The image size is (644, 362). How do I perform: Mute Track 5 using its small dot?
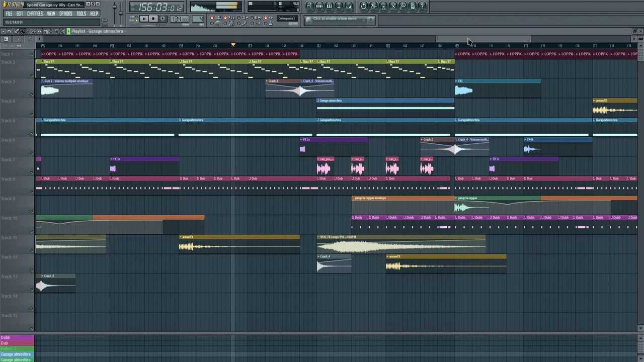click(x=31, y=133)
